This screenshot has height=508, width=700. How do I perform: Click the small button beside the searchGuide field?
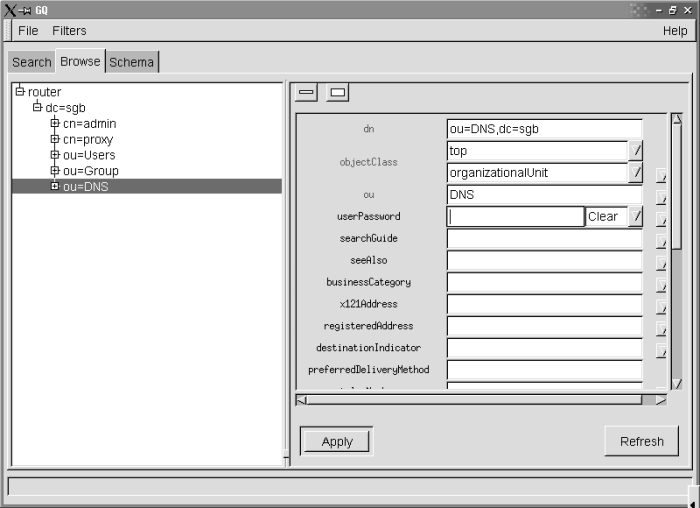(x=661, y=240)
